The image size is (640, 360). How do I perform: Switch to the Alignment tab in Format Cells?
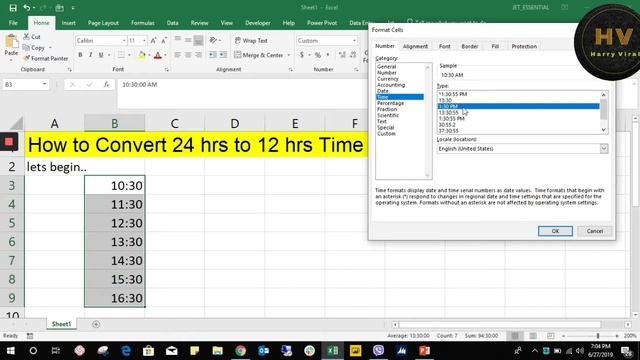tap(415, 47)
